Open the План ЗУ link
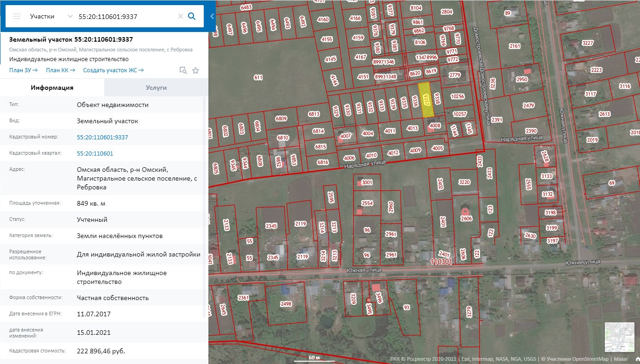The height and width of the screenshot is (364, 640). [x=23, y=70]
